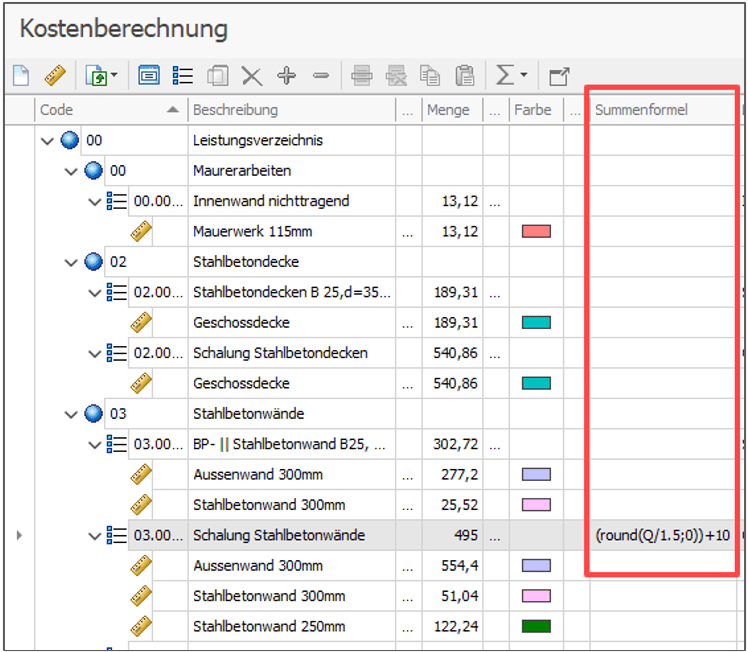Collapse the 02 Stahlbetondecke group
This screenshot has height=652, width=748.
click(72, 262)
